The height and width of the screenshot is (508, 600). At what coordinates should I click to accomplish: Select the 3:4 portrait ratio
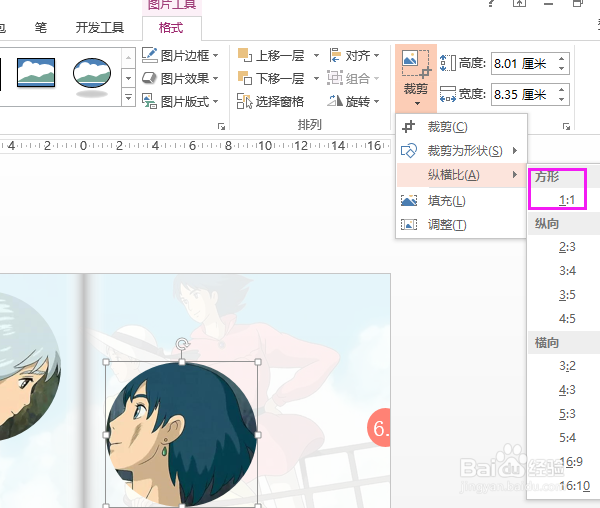(x=567, y=271)
